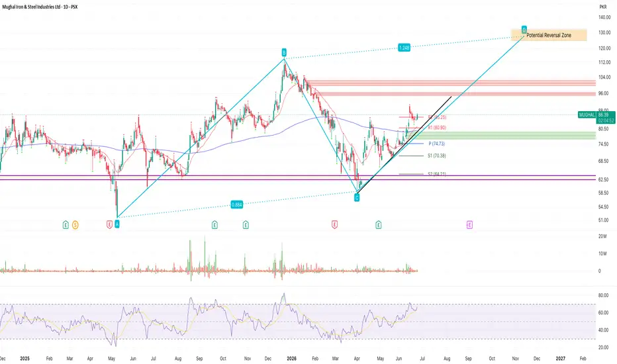This screenshot has height=364, width=617.
Task: Select the red resistance zone near 96
Action: 457,94
